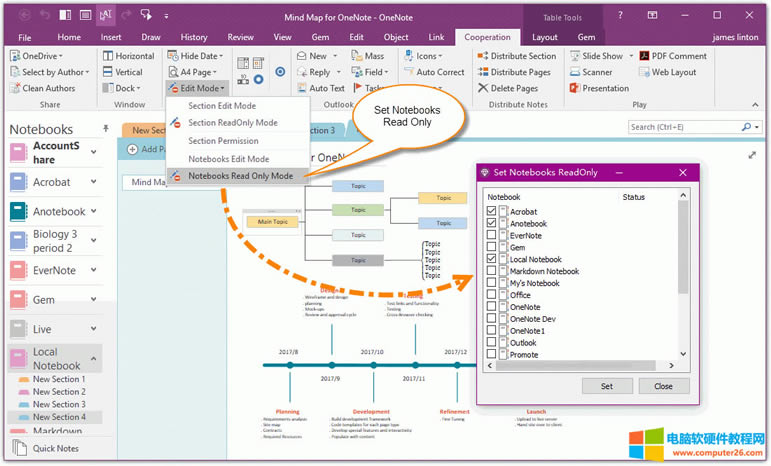Expand Biology 3 period 2 notebook
Viewport: 771px width, 466px height.
[93, 241]
